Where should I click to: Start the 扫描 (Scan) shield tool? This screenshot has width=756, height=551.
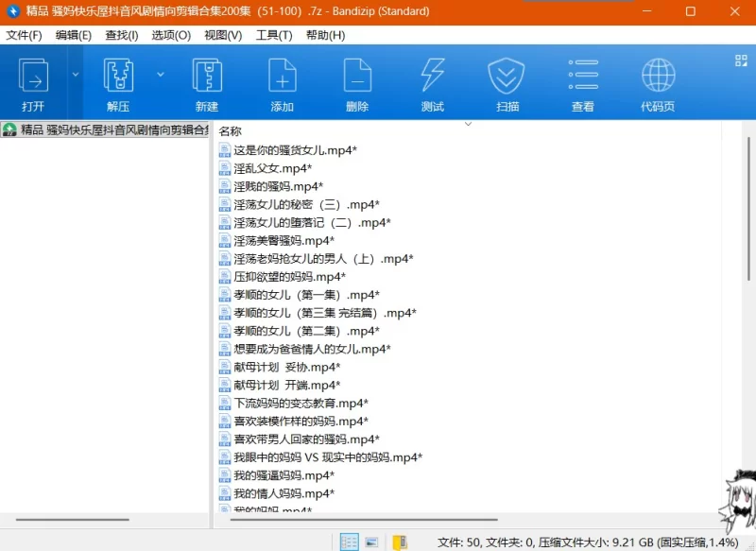[x=507, y=83]
